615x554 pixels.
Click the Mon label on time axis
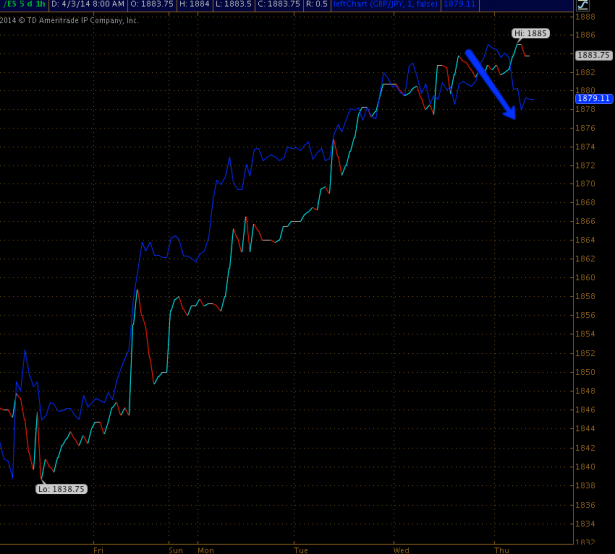[206, 550]
